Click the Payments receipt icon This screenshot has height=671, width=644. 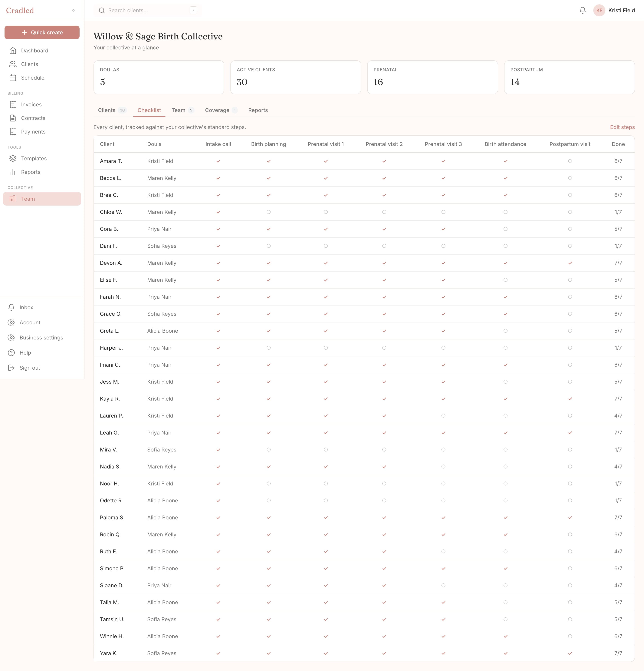pyautogui.click(x=13, y=131)
